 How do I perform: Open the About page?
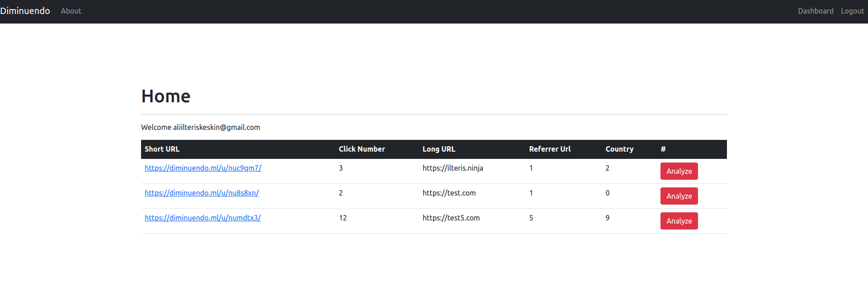[71, 11]
